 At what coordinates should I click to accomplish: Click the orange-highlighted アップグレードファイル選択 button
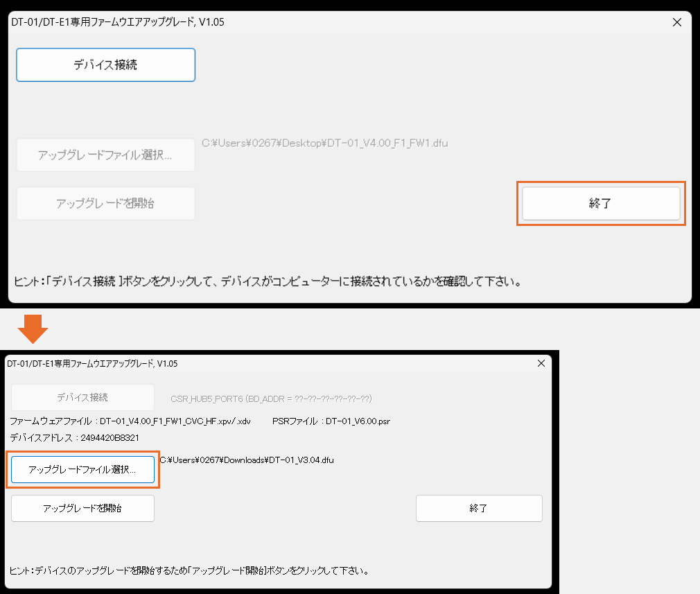click(x=82, y=470)
